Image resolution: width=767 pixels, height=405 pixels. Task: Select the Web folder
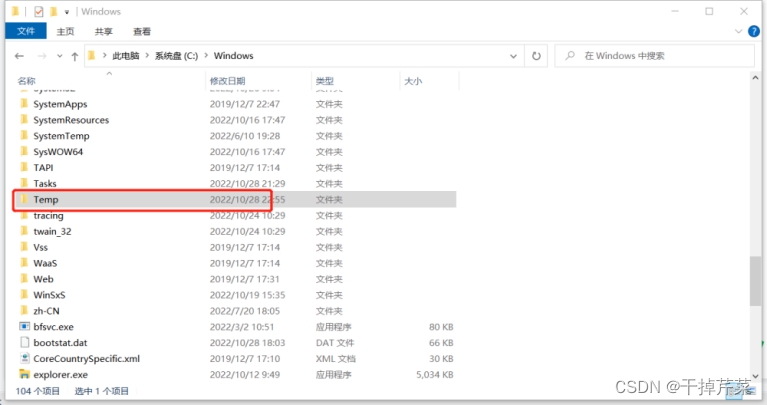click(43, 279)
